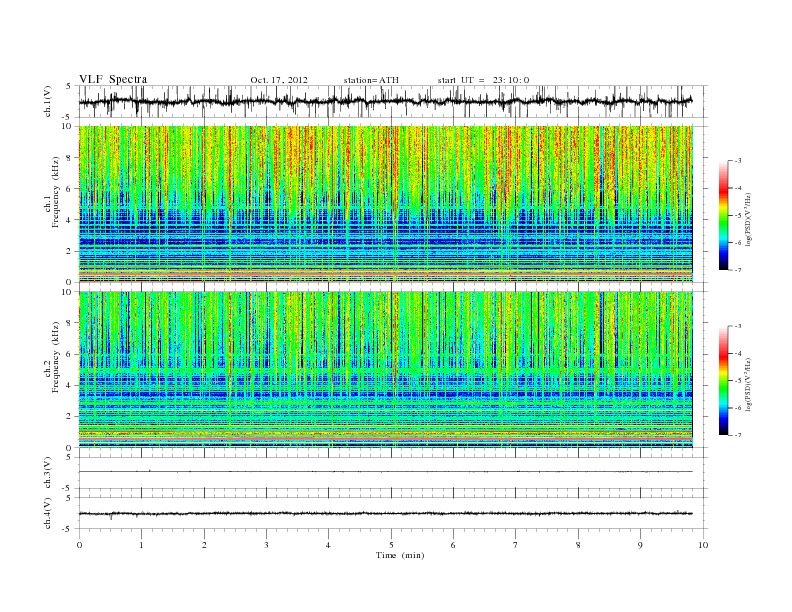Click inside the ch.2 frequency spectrogram
This screenshot has width=792, height=612.
tap(385, 370)
